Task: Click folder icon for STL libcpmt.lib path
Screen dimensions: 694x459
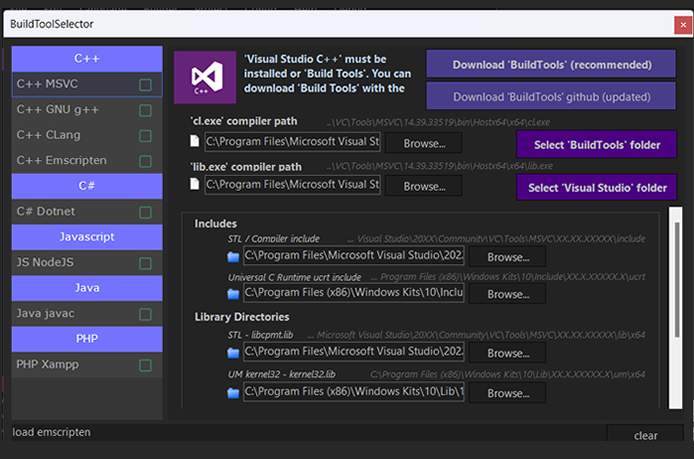Action: point(233,353)
